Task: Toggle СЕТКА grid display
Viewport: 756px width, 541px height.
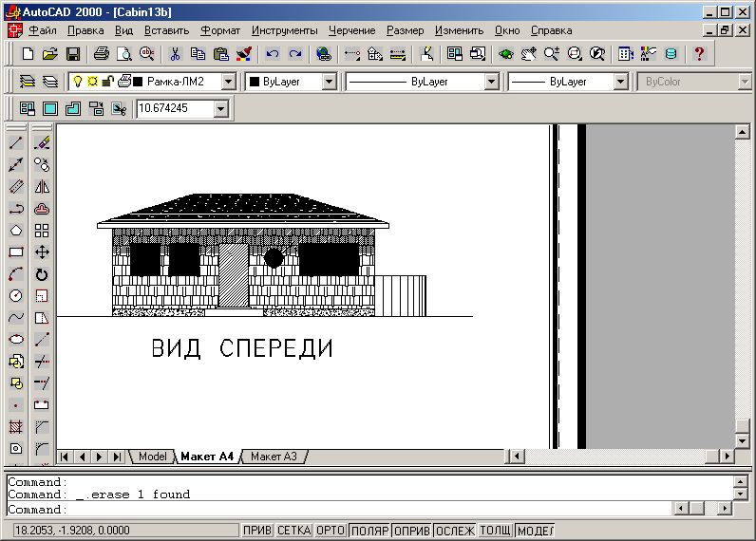Action: [293, 531]
